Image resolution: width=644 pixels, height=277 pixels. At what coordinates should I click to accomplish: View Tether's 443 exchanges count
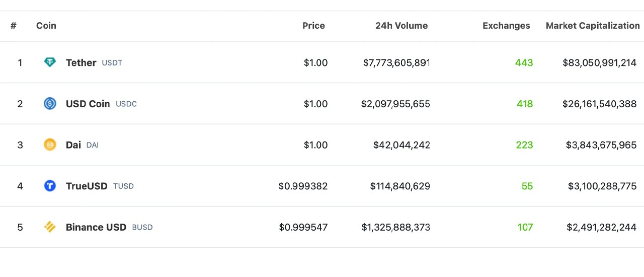(524, 62)
